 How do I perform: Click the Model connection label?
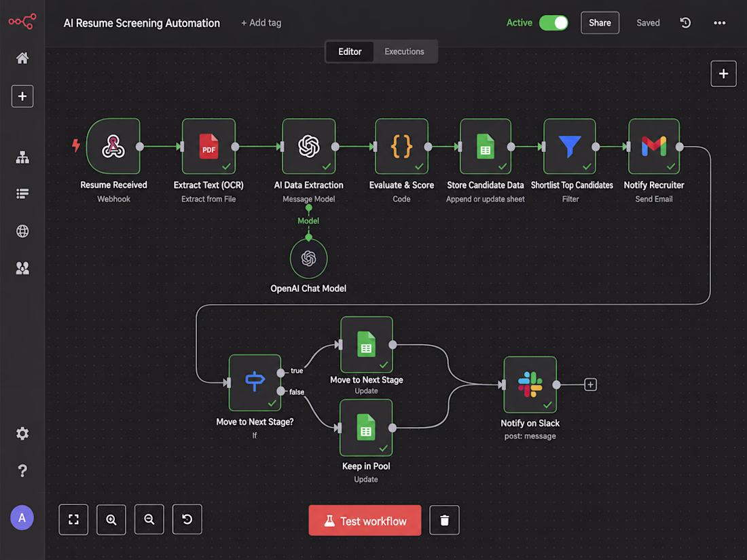[308, 221]
